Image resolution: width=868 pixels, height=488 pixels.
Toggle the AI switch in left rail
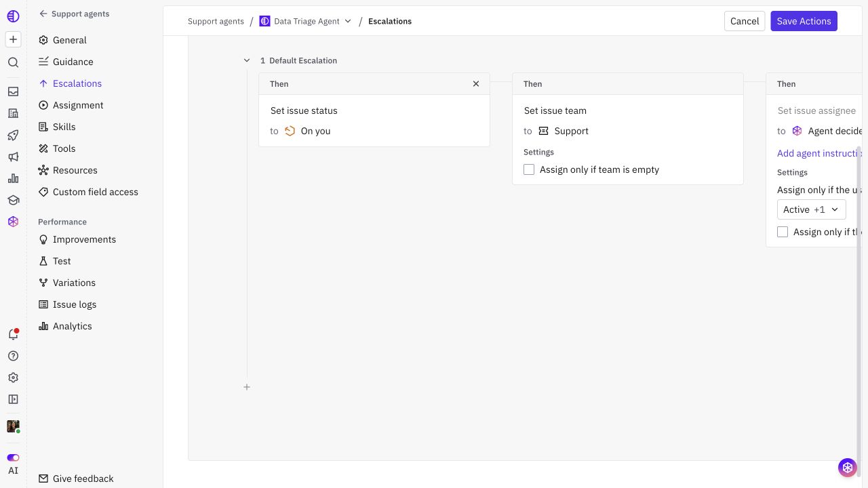click(x=13, y=457)
